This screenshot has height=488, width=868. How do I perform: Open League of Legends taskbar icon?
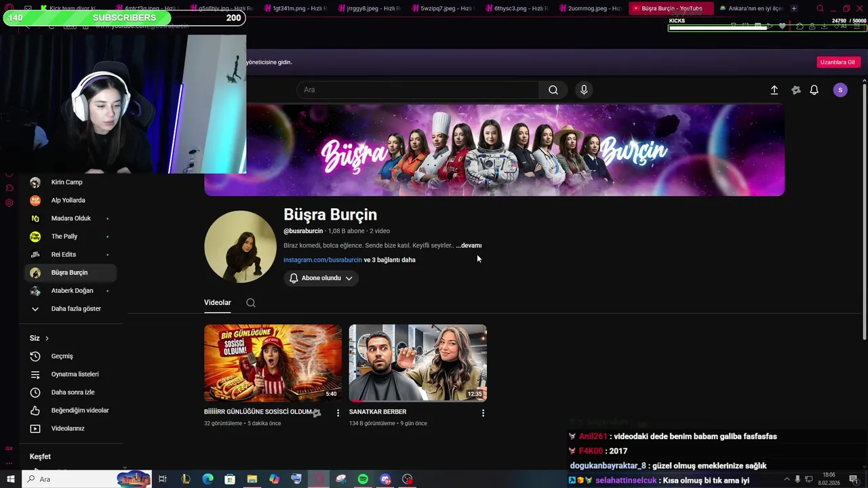click(185, 479)
